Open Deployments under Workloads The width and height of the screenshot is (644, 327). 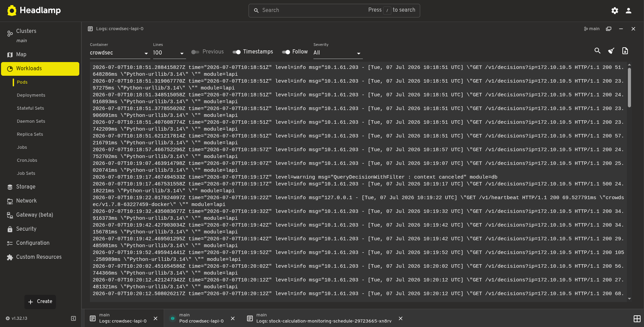coord(31,95)
